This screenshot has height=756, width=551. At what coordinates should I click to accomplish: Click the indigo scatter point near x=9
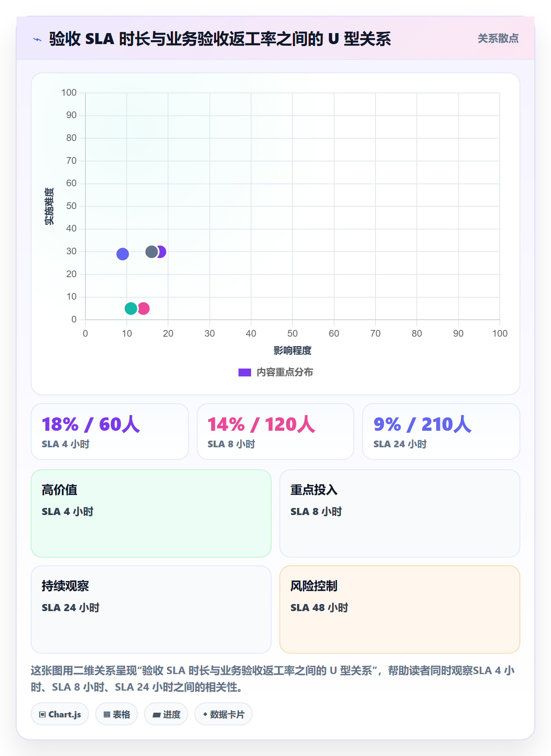pos(122,254)
